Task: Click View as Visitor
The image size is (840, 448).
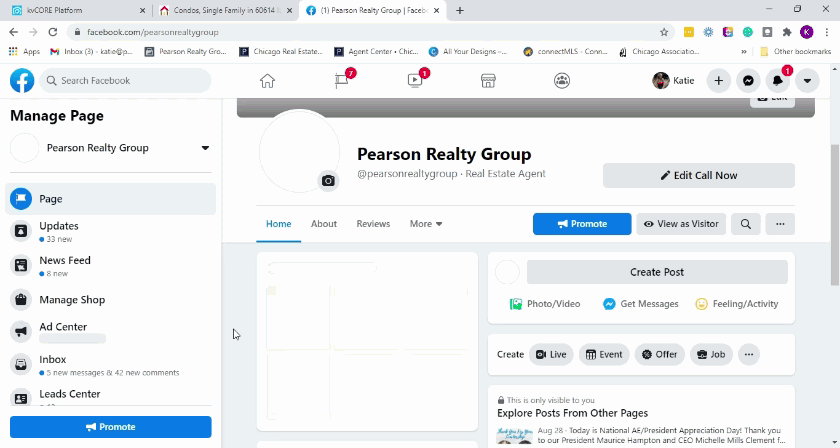Action: pos(681,224)
